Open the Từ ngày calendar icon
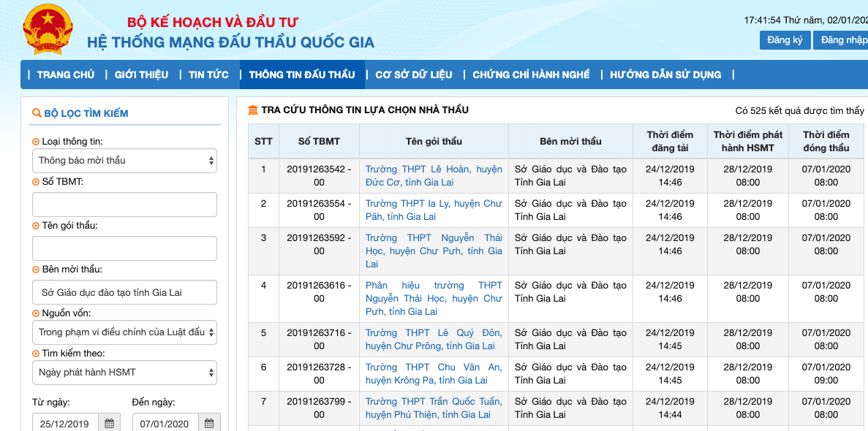The width and height of the screenshot is (868, 431). click(x=109, y=423)
